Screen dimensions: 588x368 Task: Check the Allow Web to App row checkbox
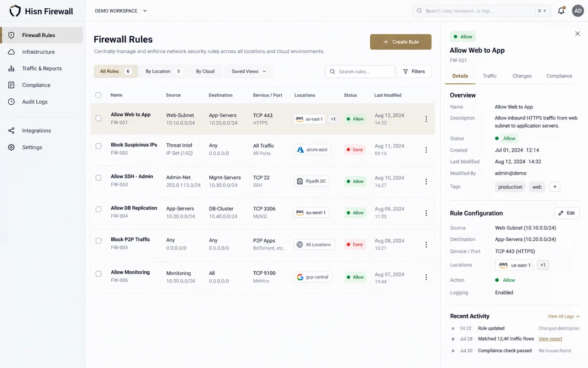pyautogui.click(x=98, y=119)
